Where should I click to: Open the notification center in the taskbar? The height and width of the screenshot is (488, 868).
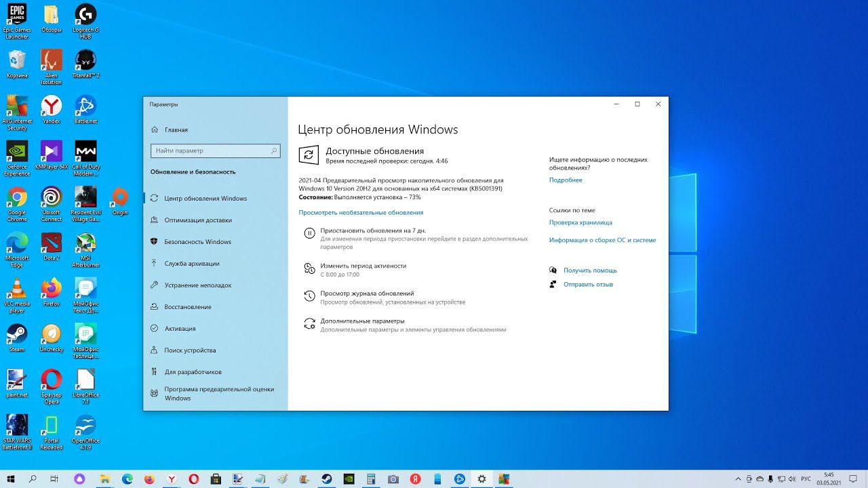coord(854,479)
